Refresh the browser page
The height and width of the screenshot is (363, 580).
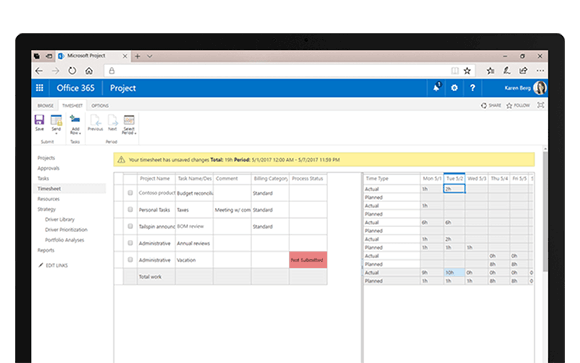tap(72, 71)
